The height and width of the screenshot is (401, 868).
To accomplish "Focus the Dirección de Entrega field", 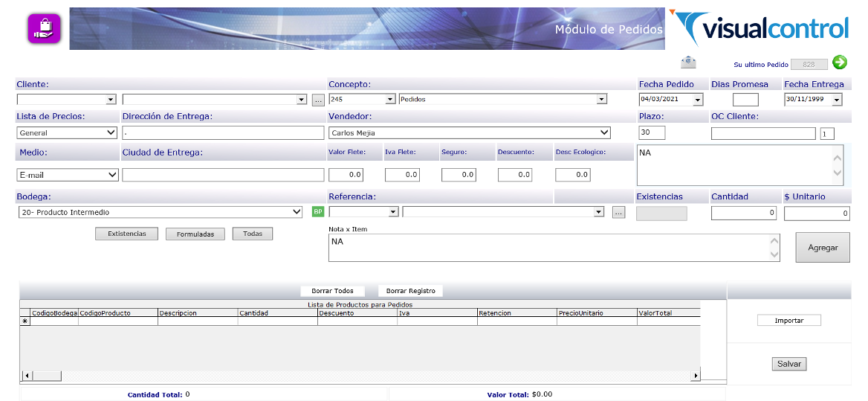I will 223,133.
